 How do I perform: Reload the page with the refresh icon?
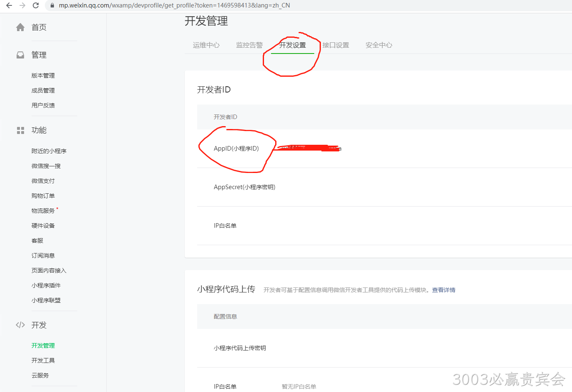36,5
